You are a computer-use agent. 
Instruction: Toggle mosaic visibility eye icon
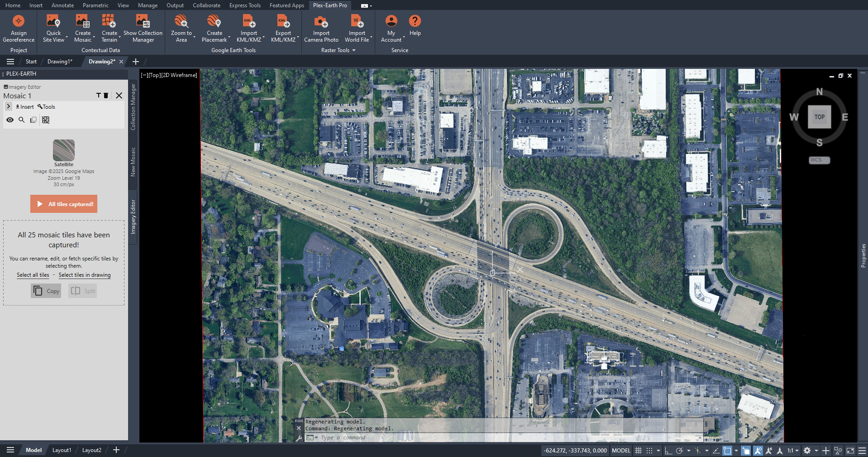pos(10,120)
